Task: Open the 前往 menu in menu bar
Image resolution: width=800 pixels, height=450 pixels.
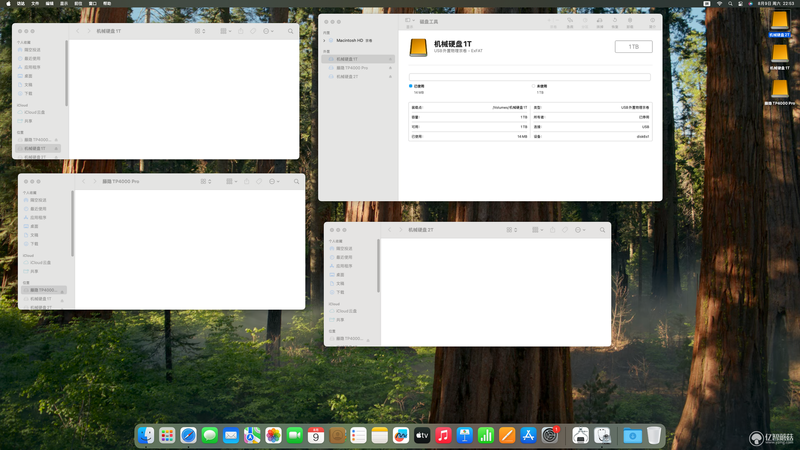Action: tap(78, 4)
